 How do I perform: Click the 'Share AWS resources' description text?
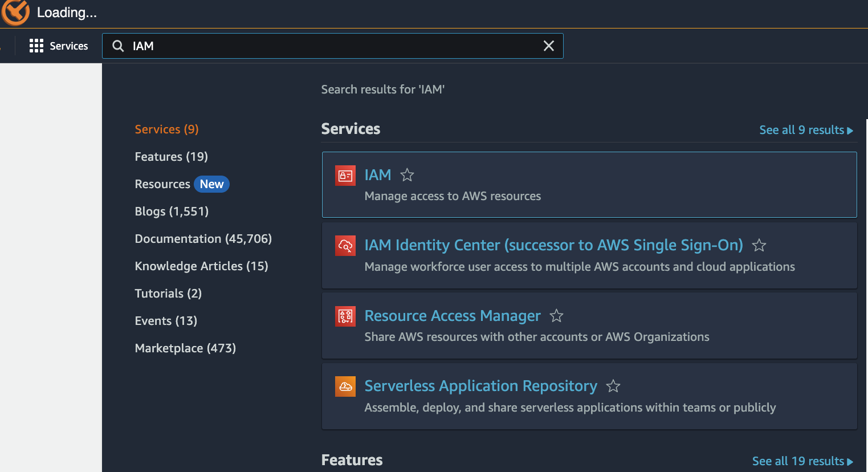(537, 337)
